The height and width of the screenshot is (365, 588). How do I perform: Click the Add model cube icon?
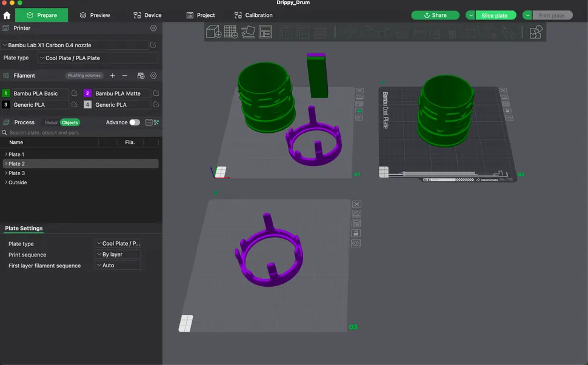click(213, 32)
